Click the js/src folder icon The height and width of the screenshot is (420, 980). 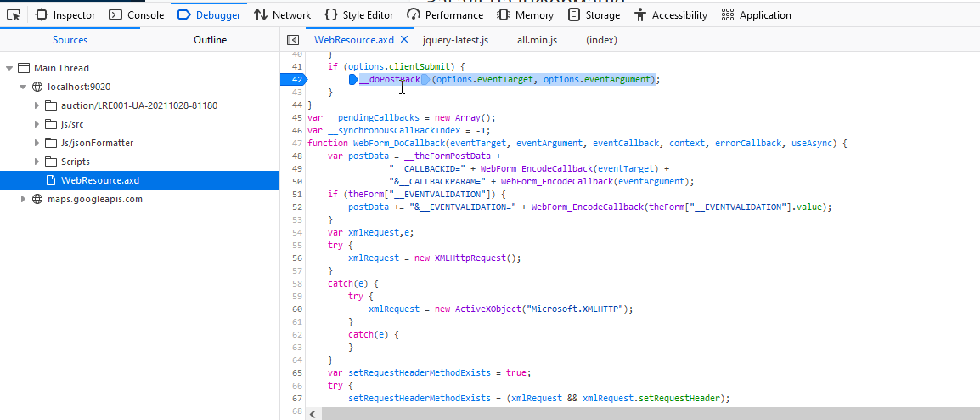(51, 125)
